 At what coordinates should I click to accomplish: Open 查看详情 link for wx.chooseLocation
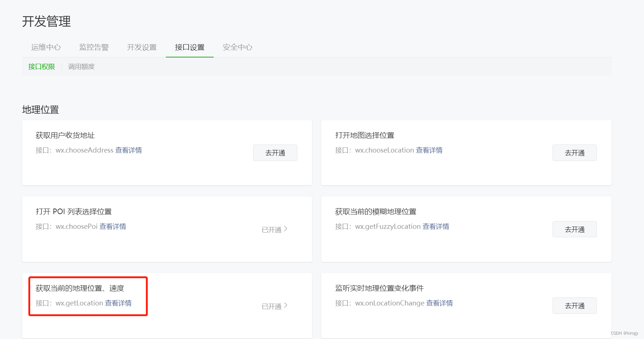coord(429,150)
